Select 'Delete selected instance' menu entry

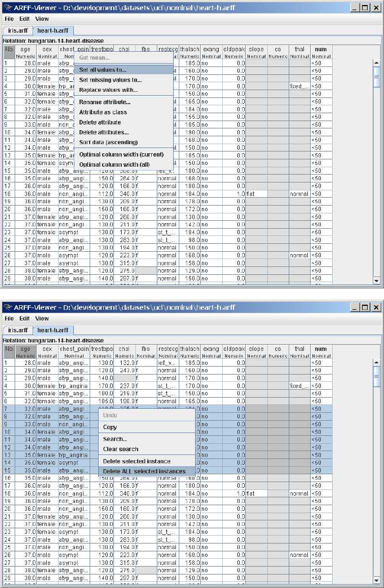click(147, 461)
